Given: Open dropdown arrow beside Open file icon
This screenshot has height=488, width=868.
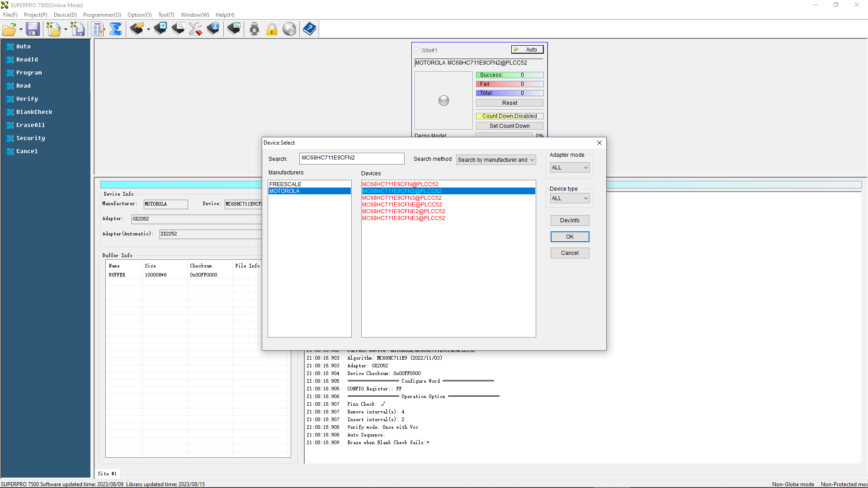Looking at the screenshot, I should [x=21, y=30].
